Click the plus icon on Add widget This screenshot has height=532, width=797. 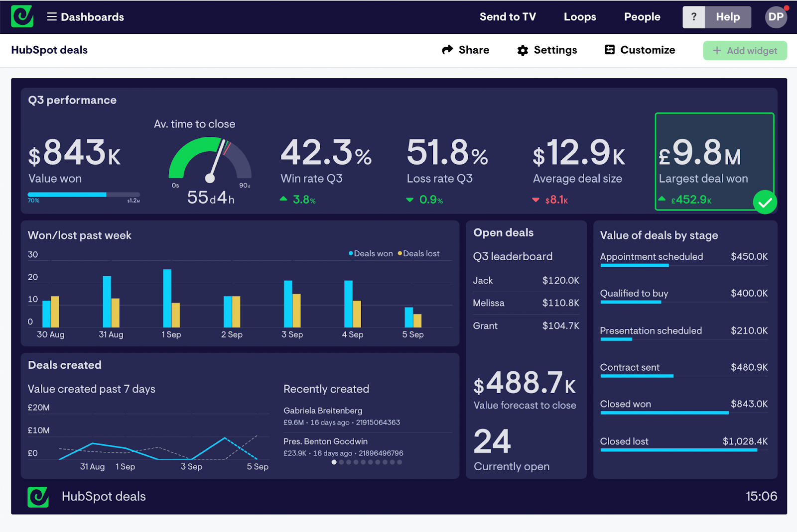(x=717, y=50)
